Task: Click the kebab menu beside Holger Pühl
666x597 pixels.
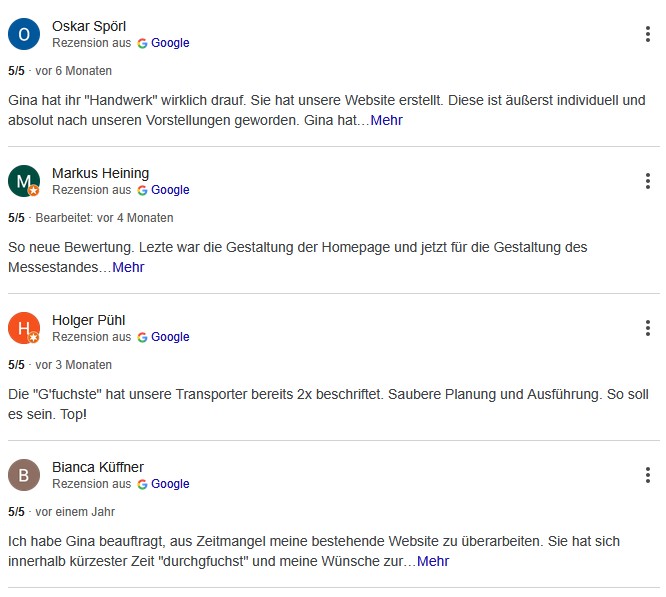Action: pyautogui.click(x=648, y=328)
